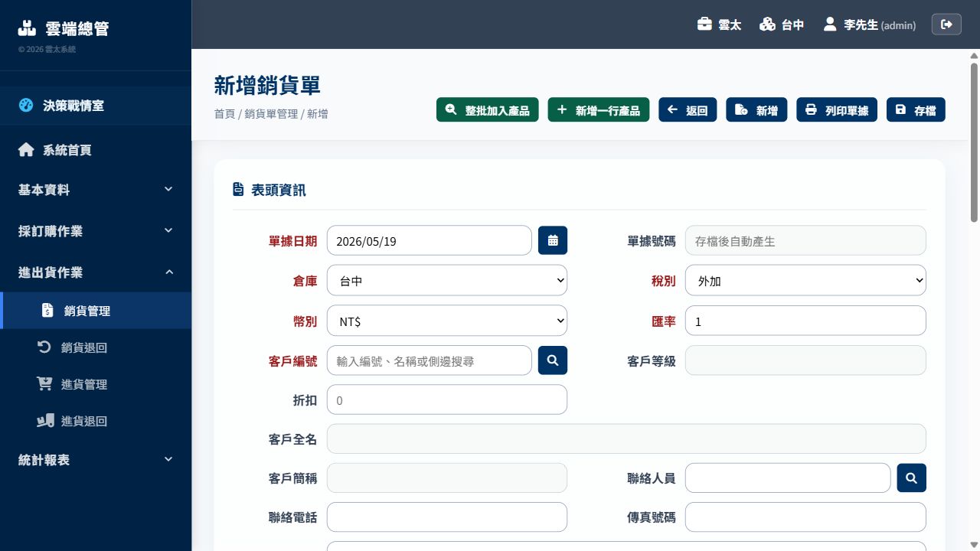Image resolution: width=980 pixels, height=551 pixels.
Task: Click the 進貨退回 truck icon
Action: (45, 421)
